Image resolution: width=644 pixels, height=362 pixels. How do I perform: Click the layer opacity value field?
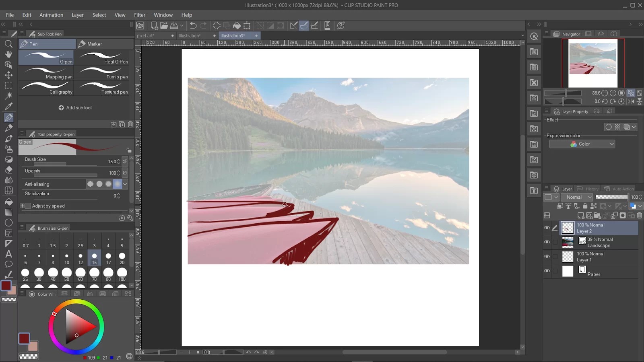click(634, 197)
